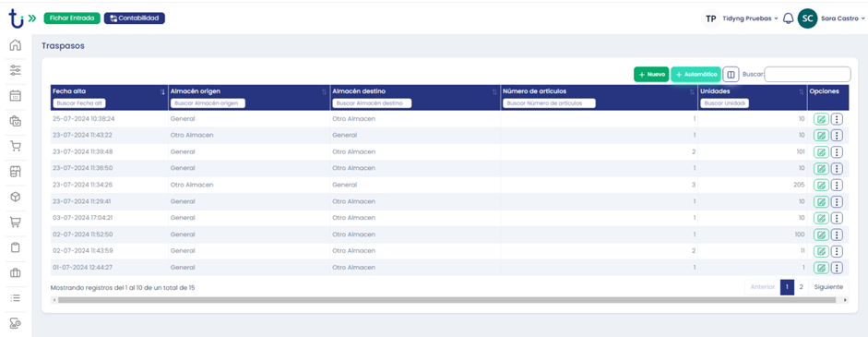The width and height of the screenshot is (868, 337).
Task: Edit the 25-07-2024 10:38:24 transfer
Action: pos(821,119)
